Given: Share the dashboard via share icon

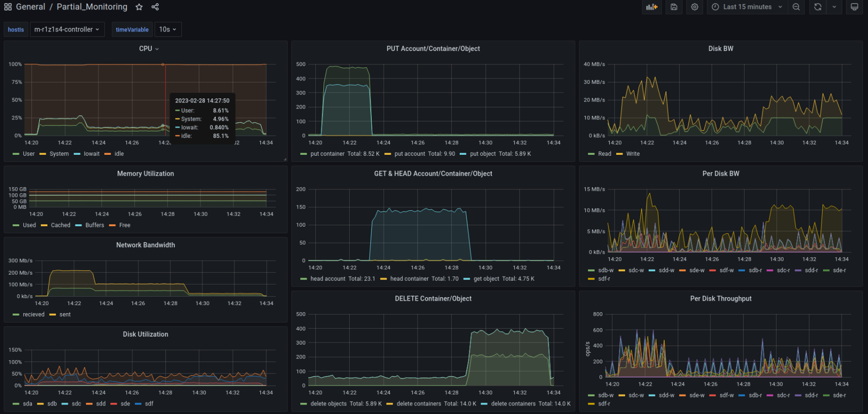Looking at the screenshot, I should pos(155,7).
